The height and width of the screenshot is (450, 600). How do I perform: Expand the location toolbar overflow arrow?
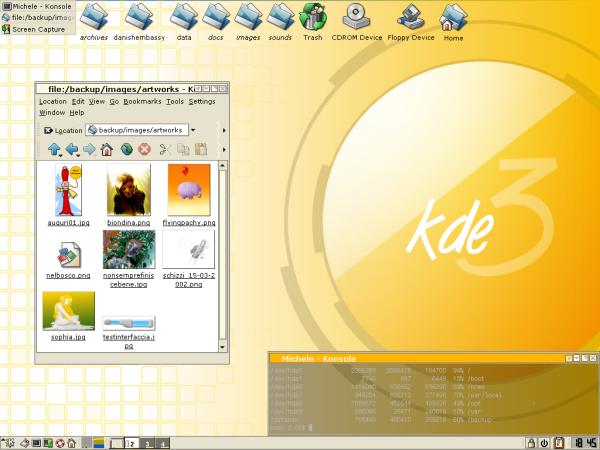pyautogui.click(x=224, y=130)
